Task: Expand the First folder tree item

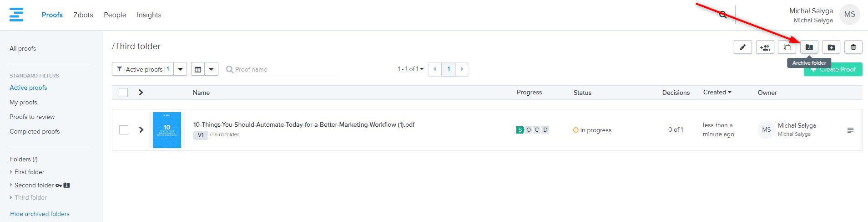Action: (11, 172)
